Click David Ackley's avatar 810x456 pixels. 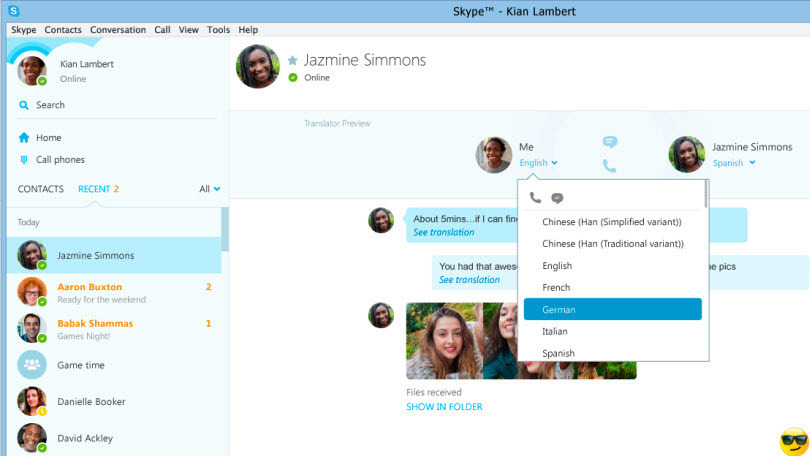pyautogui.click(x=32, y=438)
